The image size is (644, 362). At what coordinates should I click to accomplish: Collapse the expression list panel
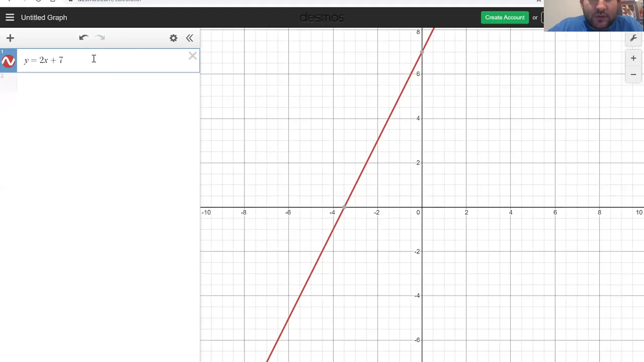tap(189, 38)
